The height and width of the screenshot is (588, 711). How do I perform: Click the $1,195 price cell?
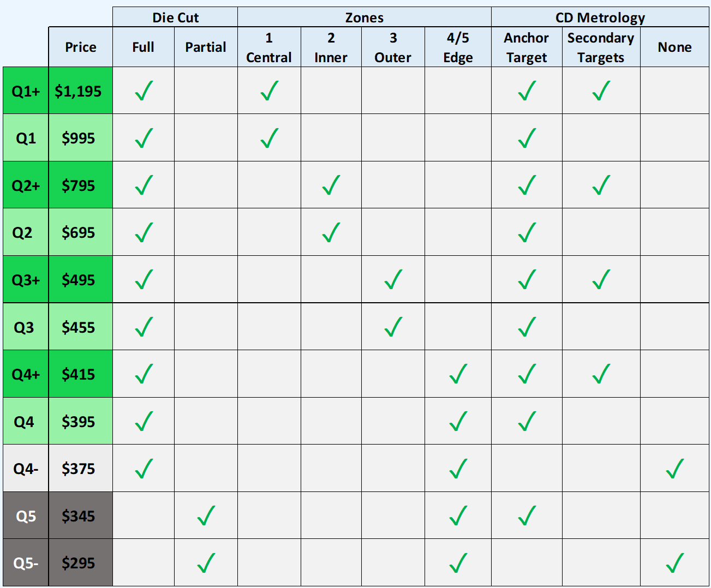[x=78, y=91]
